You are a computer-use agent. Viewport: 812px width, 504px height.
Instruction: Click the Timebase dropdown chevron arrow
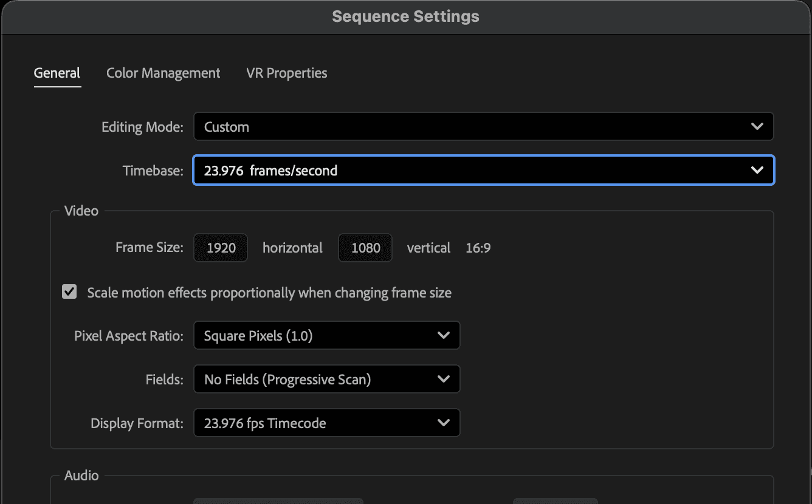point(757,171)
